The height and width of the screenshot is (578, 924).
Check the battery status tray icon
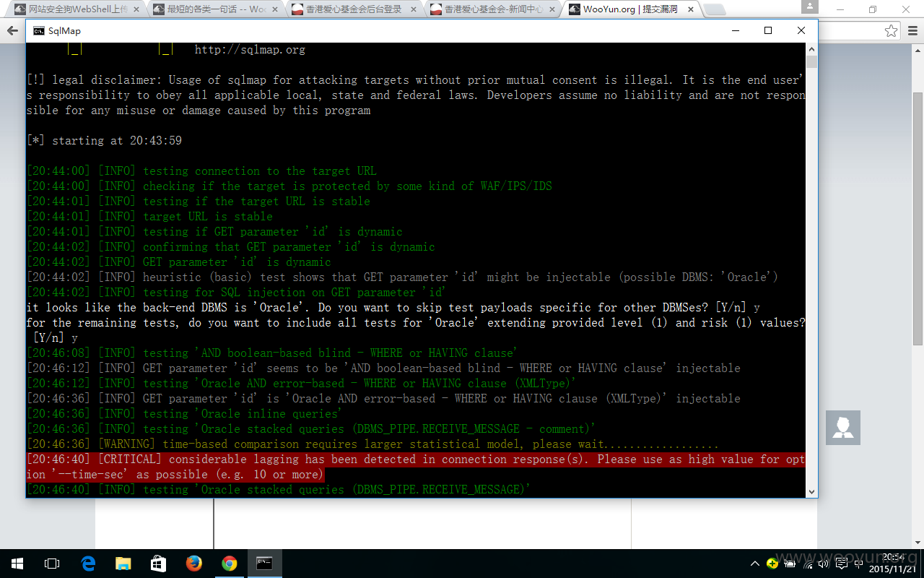[x=790, y=564]
